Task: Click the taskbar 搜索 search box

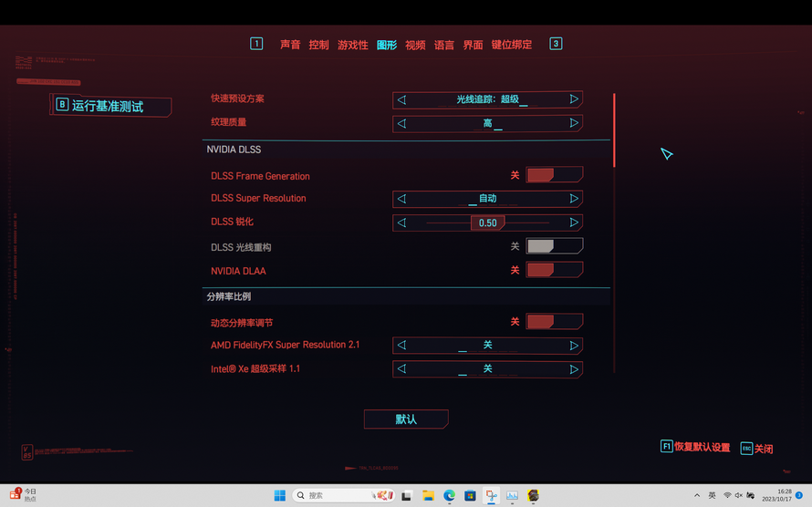Action: pos(343,496)
